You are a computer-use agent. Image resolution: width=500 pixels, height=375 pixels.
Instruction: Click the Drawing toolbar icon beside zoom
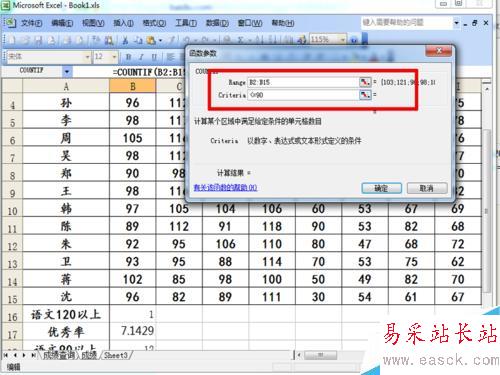(x=302, y=40)
